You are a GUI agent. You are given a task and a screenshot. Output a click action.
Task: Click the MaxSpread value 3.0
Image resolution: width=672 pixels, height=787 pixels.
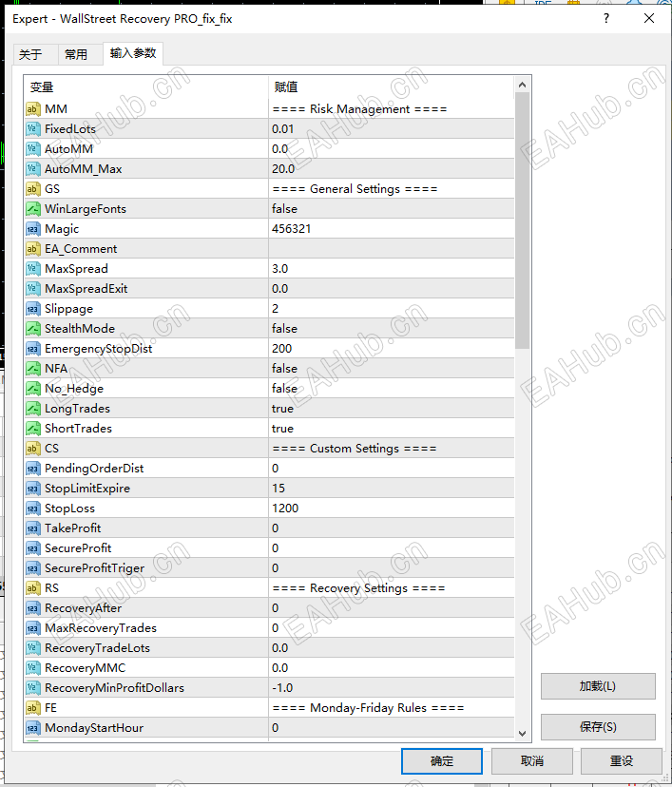pos(280,269)
